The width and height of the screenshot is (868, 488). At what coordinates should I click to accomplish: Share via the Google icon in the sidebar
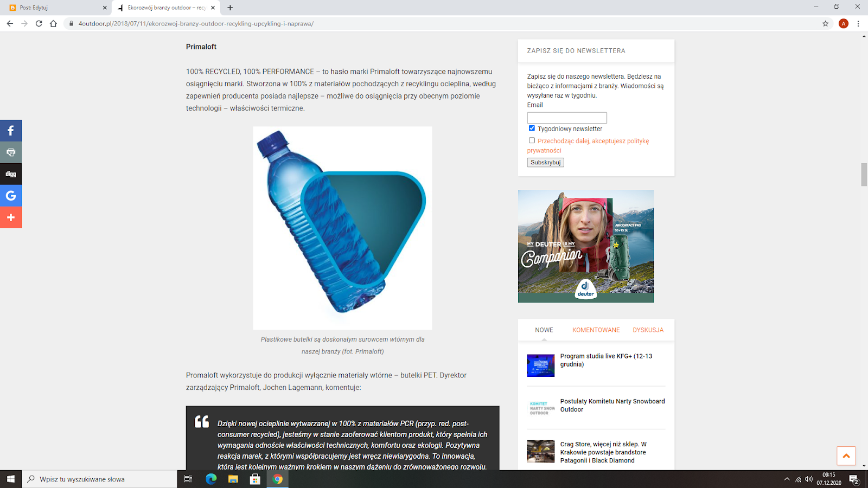pos(11,196)
